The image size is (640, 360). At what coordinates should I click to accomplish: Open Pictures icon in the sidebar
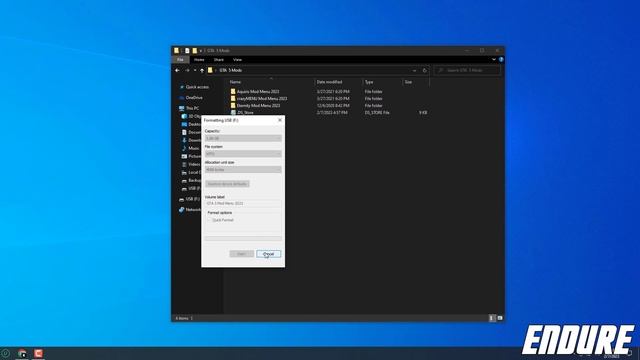pos(184,156)
